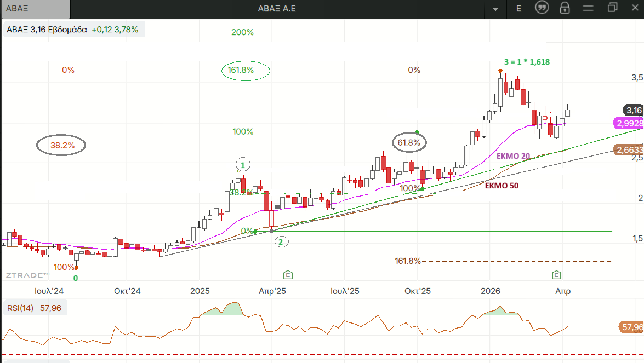Screen dimensions: 644x363
Task: Click the E earnings marker near Απρ'25
Action: pyautogui.click(x=287, y=275)
